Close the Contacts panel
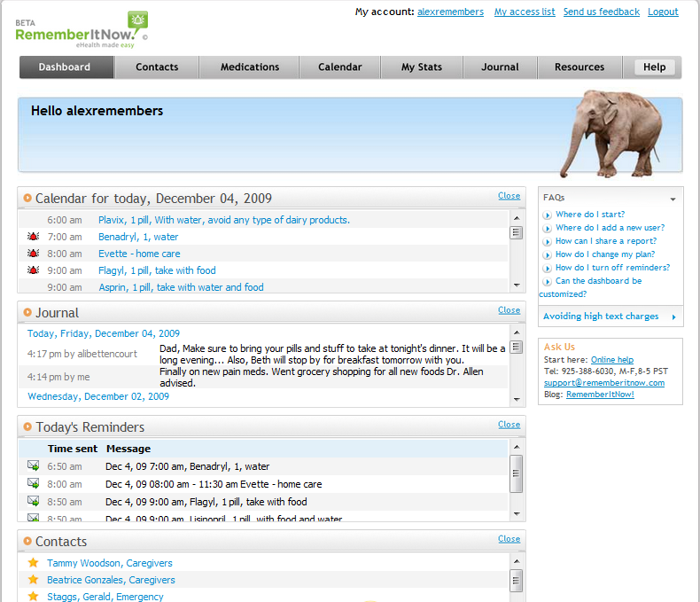 (x=509, y=538)
